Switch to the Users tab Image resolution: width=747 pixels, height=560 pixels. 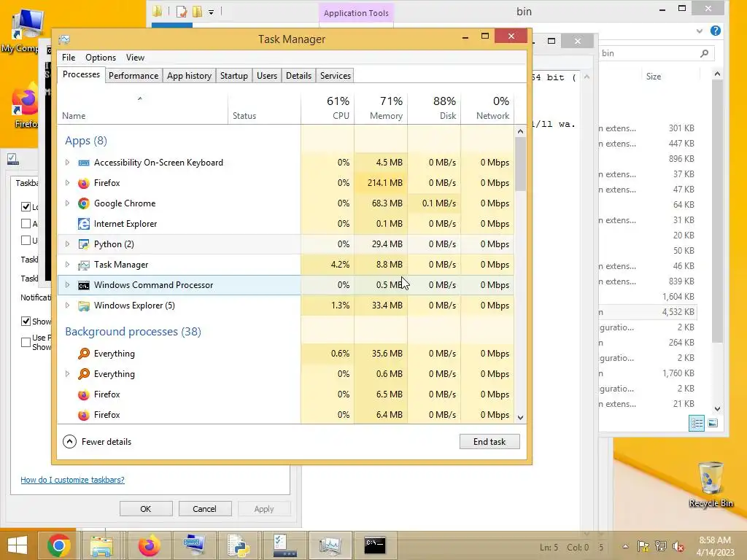[x=267, y=76]
